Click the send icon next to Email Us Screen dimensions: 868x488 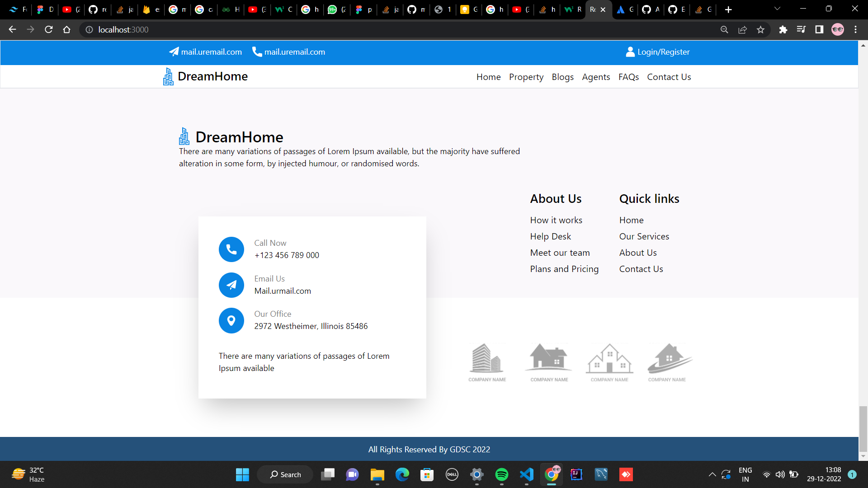(x=231, y=285)
